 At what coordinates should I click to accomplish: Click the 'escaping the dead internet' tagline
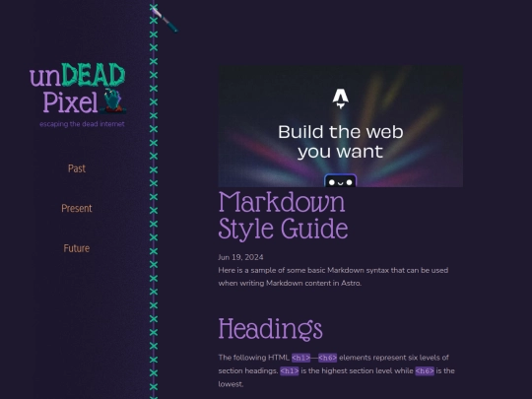[82, 124]
